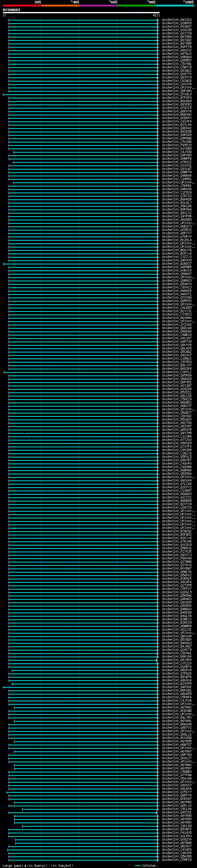
Task: Select the UniRef100_B4FPT8 label
Action: (x=176, y=47)
